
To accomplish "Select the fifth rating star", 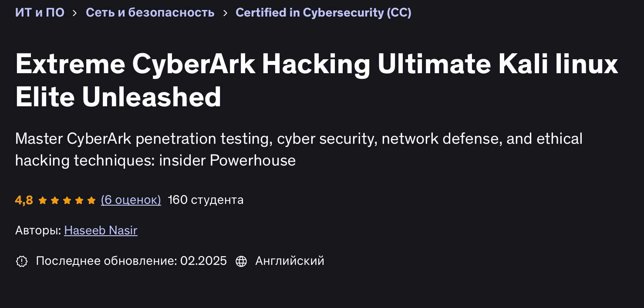I will point(92,200).
